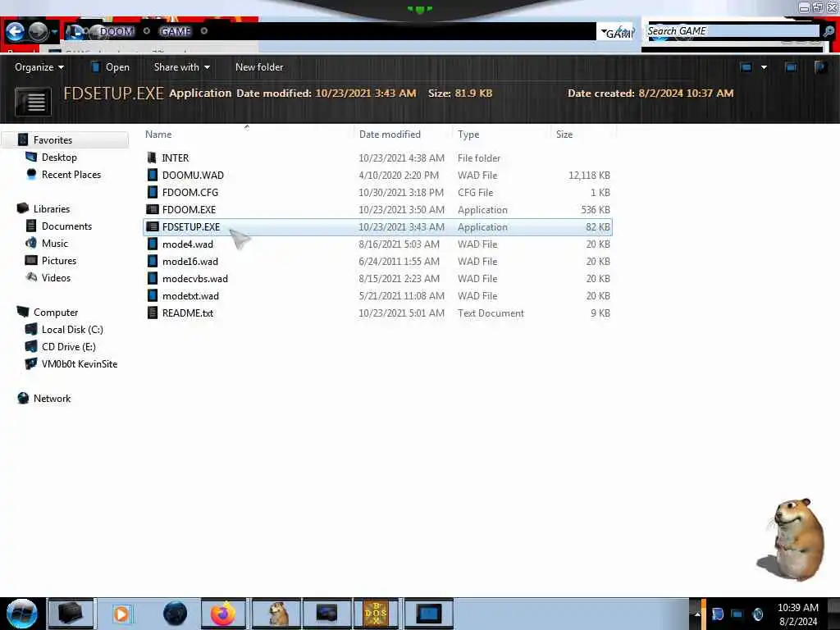Open the Windows Start orb
The image size is (840, 630).
[x=22, y=614]
